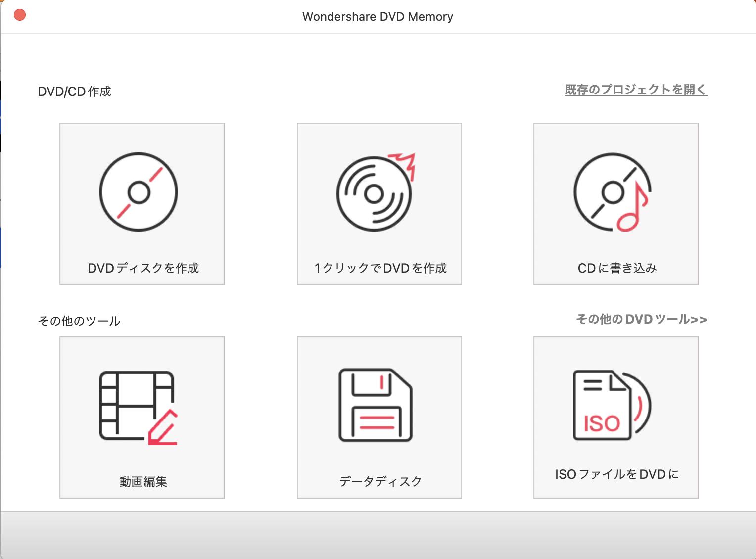Image resolution: width=756 pixels, height=559 pixels.
Task: Click the floppy data disc icon
Action: click(376, 405)
